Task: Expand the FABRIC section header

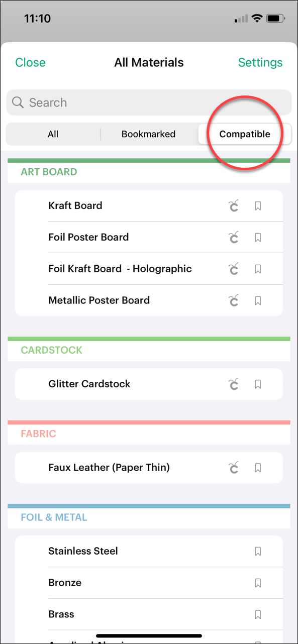Action: 38,434
